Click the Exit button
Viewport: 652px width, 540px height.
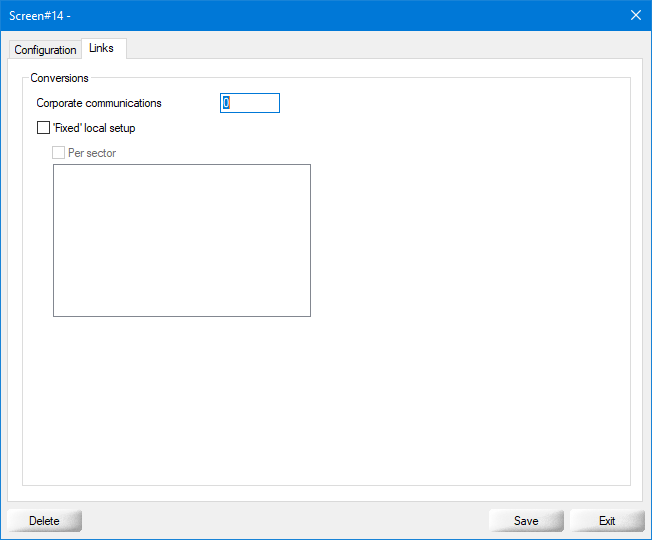pos(607,521)
